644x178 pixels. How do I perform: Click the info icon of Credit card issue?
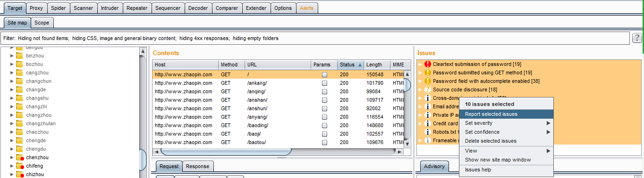coord(428,123)
